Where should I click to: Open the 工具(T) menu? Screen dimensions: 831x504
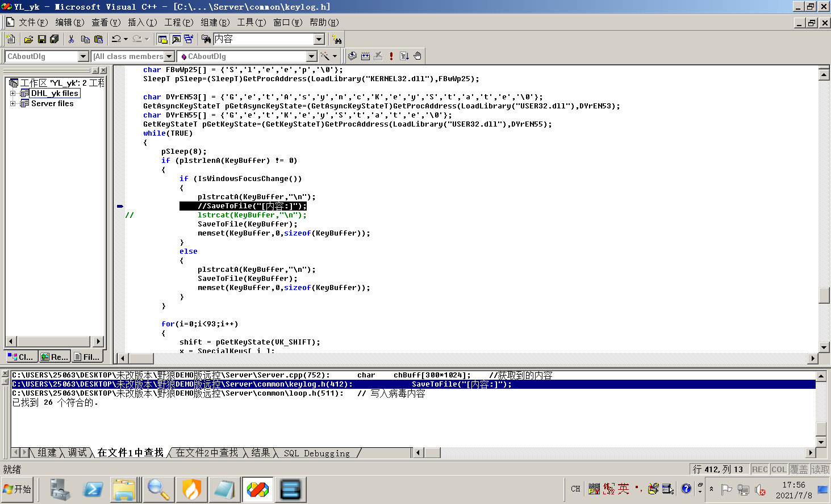click(252, 22)
